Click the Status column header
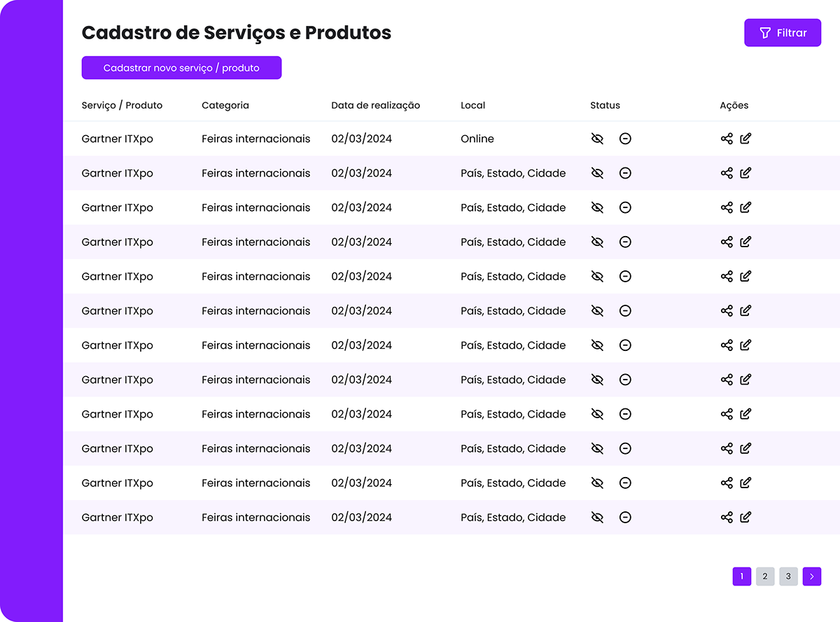This screenshot has width=840, height=622. point(605,105)
